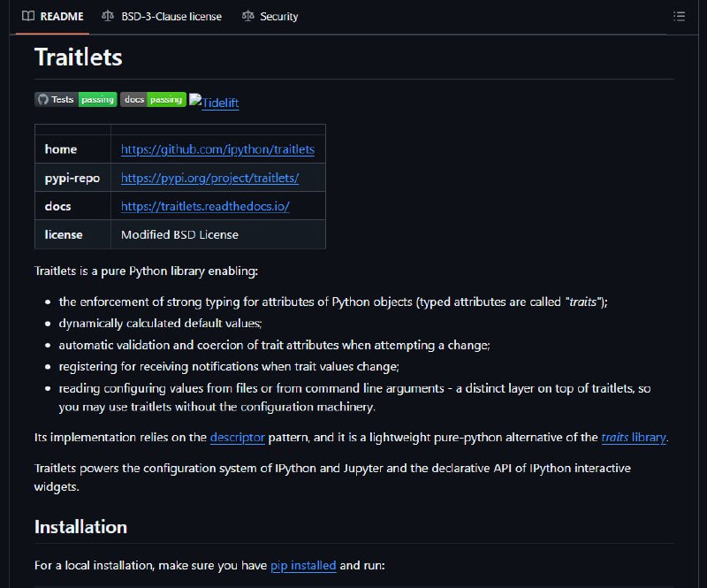Viewport: 707px width, 588px height.
Task: Click the 'Traitlets powers the configuration system' paragraph
Action: point(333,477)
